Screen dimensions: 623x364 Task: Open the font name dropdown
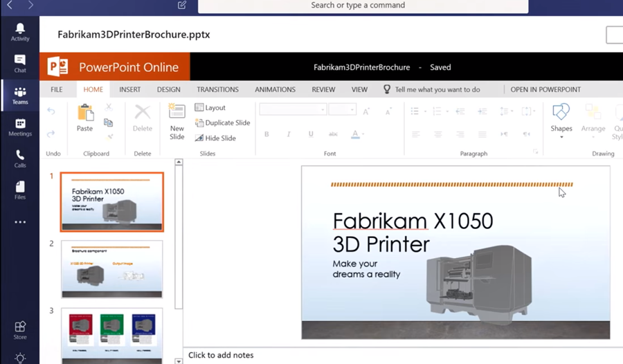pyautogui.click(x=323, y=109)
